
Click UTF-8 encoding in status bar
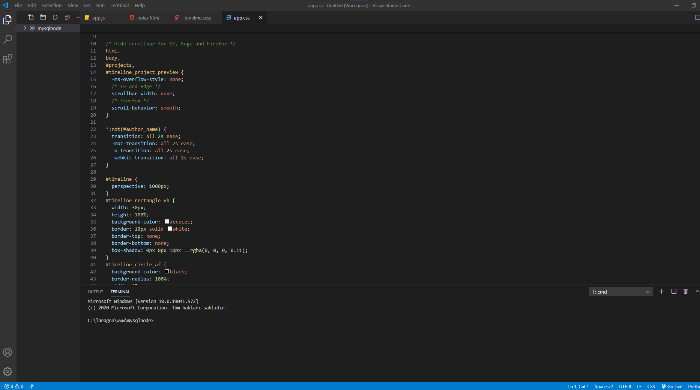coord(625,386)
